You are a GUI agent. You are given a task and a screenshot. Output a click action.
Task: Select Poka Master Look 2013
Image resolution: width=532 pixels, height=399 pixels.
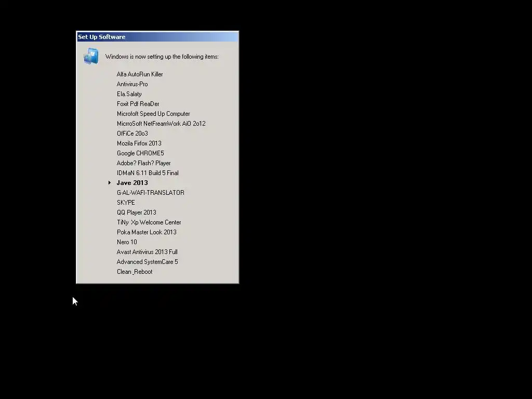147,232
